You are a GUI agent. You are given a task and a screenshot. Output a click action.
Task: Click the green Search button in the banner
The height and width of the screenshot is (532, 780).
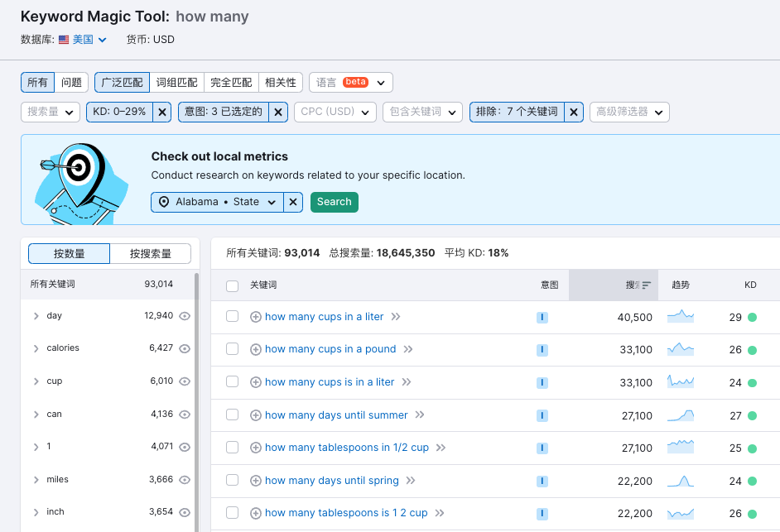pyautogui.click(x=334, y=201)
